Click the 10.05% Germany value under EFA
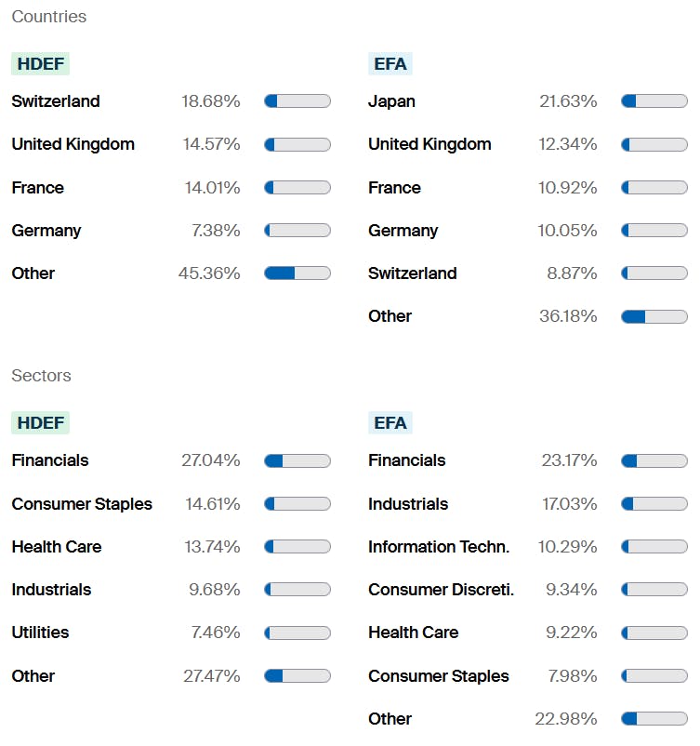Screen dimensions: 700x746 tap(567, 231)
